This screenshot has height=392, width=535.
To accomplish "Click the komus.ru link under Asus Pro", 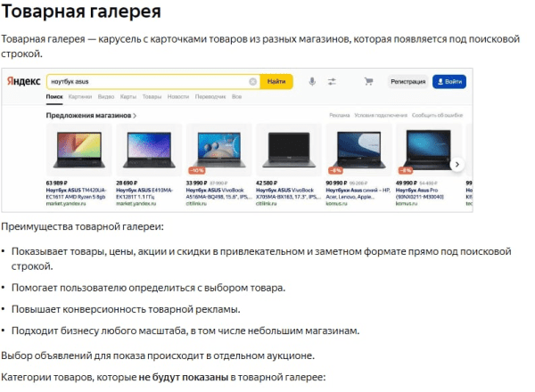I will pos(407,204).
